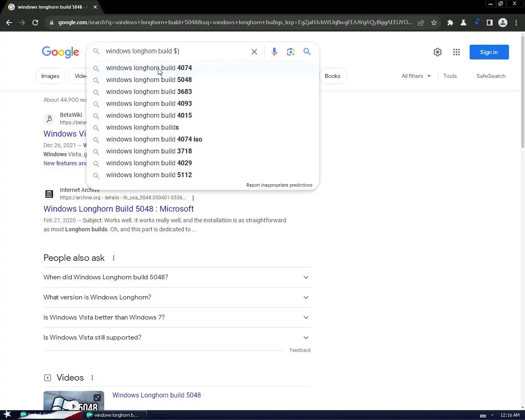View site information lock icon
The height and width of the screenshot is (420, 525).
click(51, 23)
